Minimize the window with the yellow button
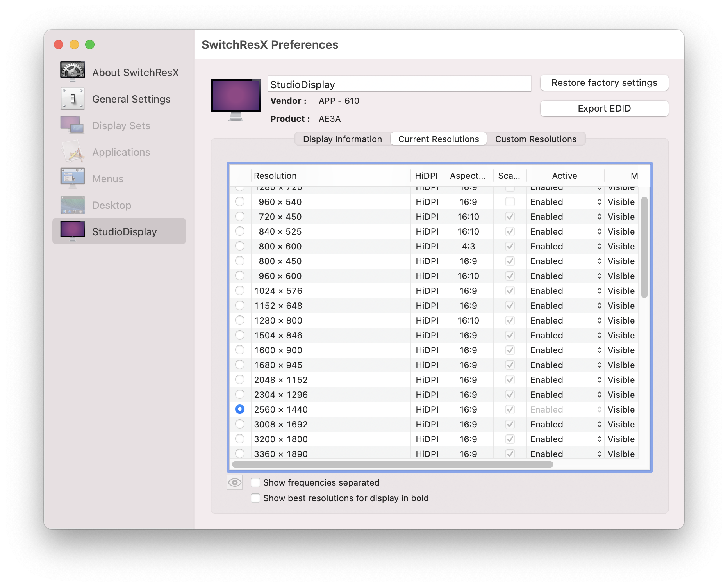 coord(74,44)
